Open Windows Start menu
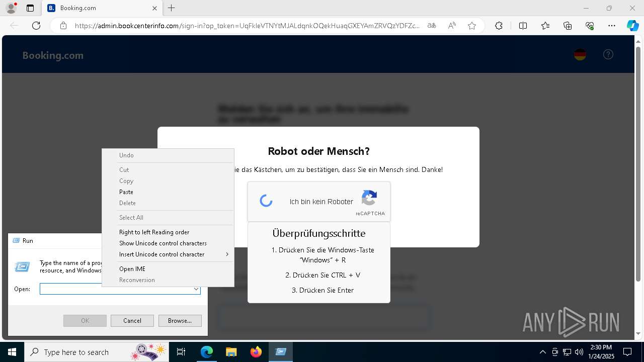 coord(12,352)
